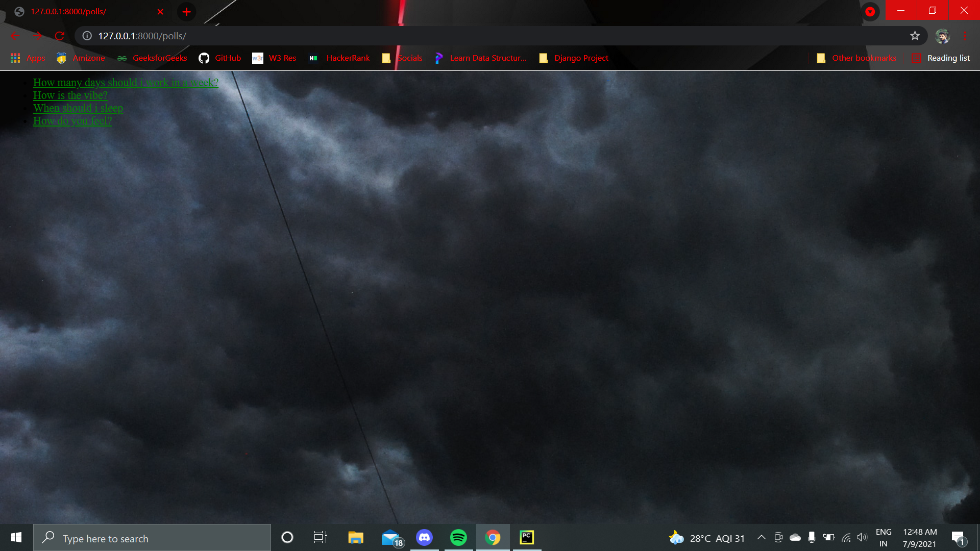Open the GitHub bookmark
Viewport: 980px width, 551px height.
click(220, 58)
